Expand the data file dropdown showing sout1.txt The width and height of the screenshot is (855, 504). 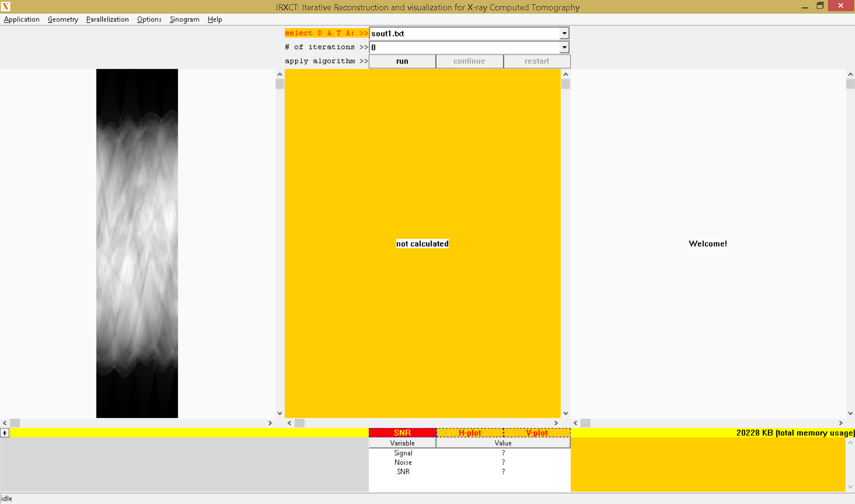tap(564, 33)
